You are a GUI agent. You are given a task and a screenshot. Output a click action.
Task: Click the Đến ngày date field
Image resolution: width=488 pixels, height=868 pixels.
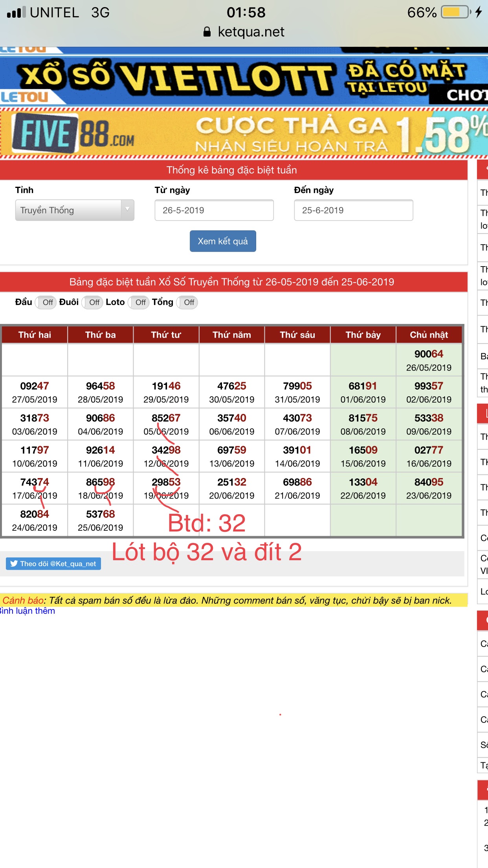pos(353,210)
